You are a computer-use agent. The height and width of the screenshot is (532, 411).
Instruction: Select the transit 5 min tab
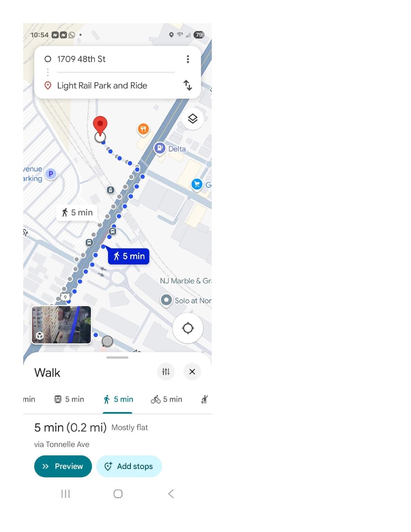69,399
